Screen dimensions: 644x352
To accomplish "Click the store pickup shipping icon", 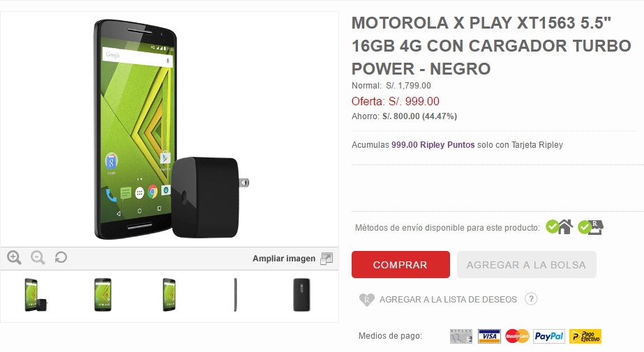I will (x=590, y=227).
